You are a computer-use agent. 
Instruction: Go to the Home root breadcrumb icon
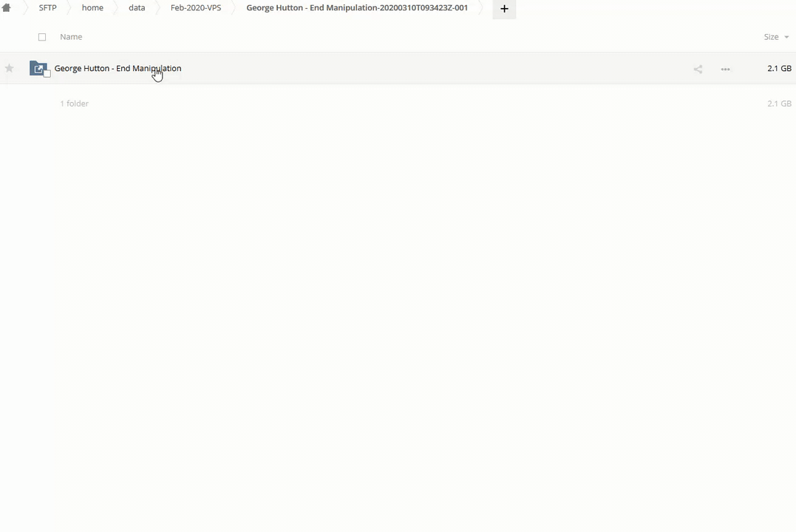click(7, 8)
